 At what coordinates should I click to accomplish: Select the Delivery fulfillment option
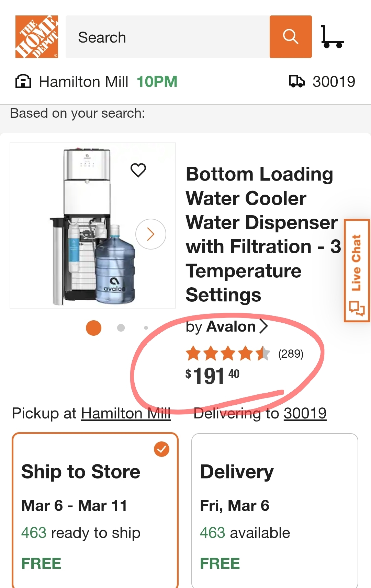(x=274, y=510)
